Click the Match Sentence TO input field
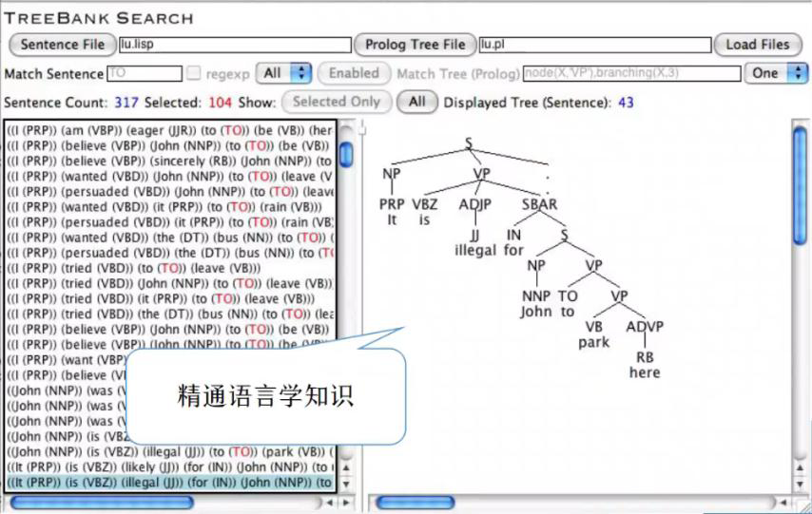 click(x=145, y=73)
